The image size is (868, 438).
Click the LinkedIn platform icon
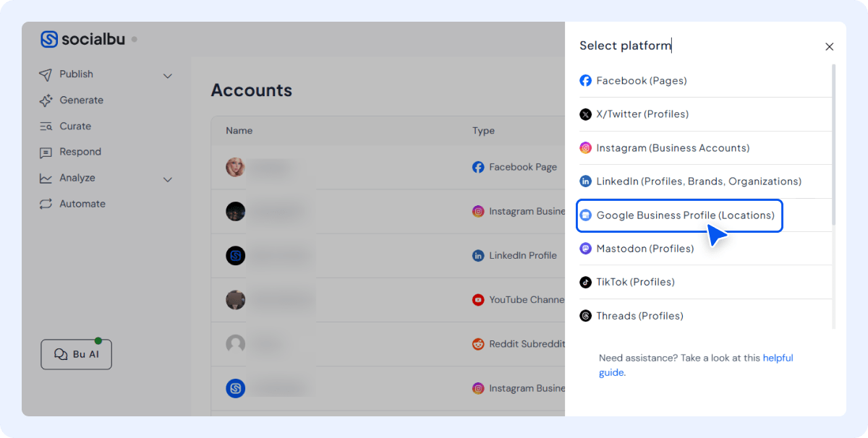585,181
